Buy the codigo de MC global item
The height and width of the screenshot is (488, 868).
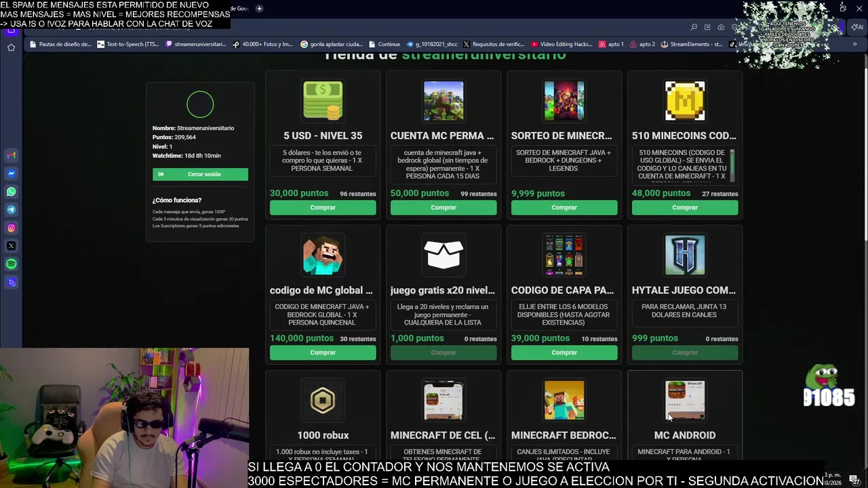(x=323, y=352)
